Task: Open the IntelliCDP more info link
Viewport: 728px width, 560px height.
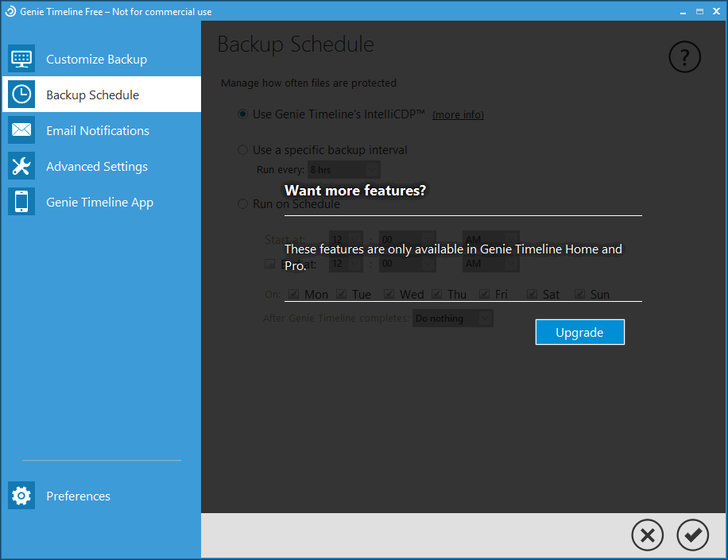Action: (458, 114)
